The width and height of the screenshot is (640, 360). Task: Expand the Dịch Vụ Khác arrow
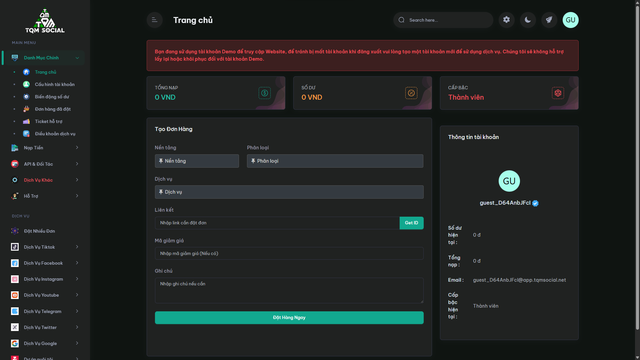77,180
